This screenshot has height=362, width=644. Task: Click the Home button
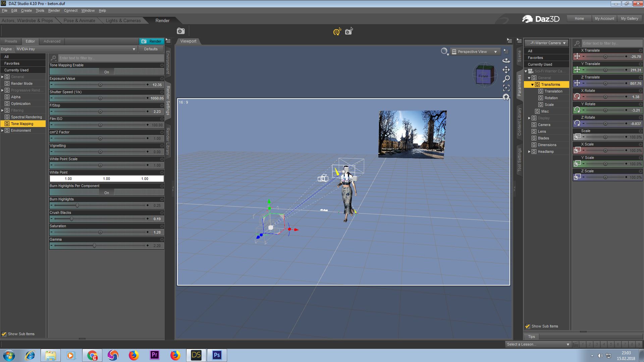(x=579, y=18)
